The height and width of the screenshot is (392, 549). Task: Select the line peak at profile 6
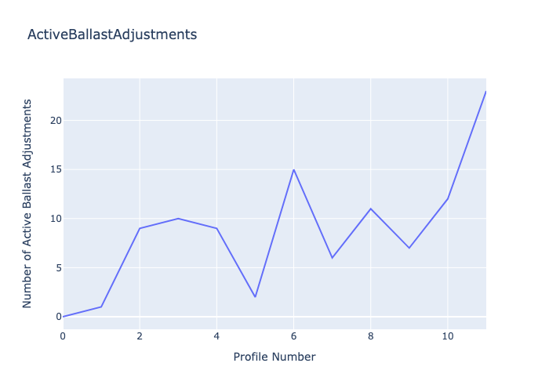tap(294, 169)
